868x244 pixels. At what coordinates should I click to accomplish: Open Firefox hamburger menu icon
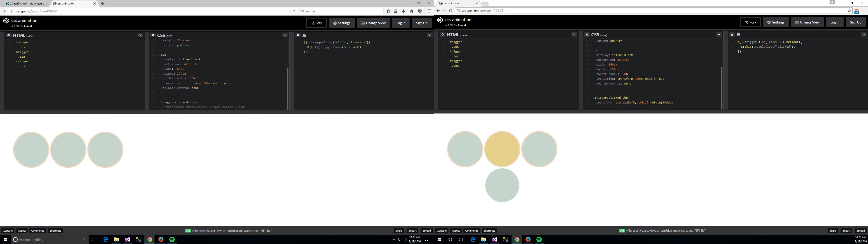[429, 11]
